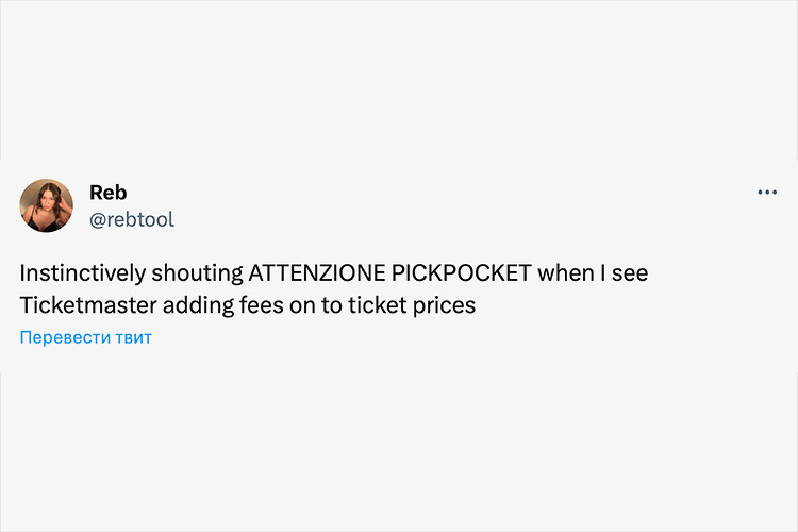Screen dimensions: 798x532
Task: Click the Перевести твит translate link
Action: point(86,337)
